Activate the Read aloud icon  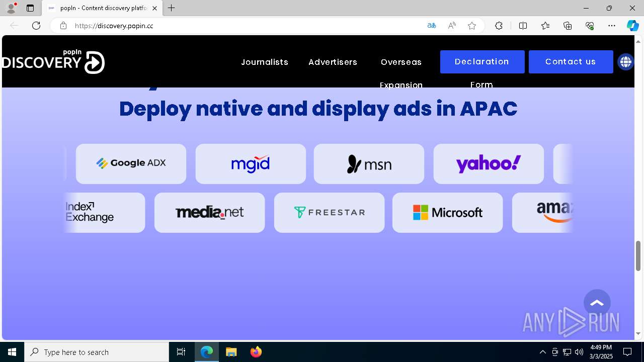(x=452, y=26)
